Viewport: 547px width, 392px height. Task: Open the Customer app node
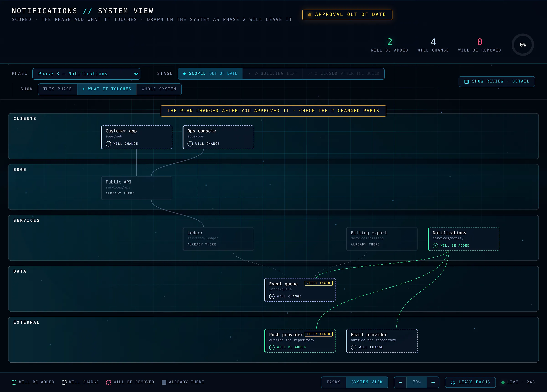point(137,137)
